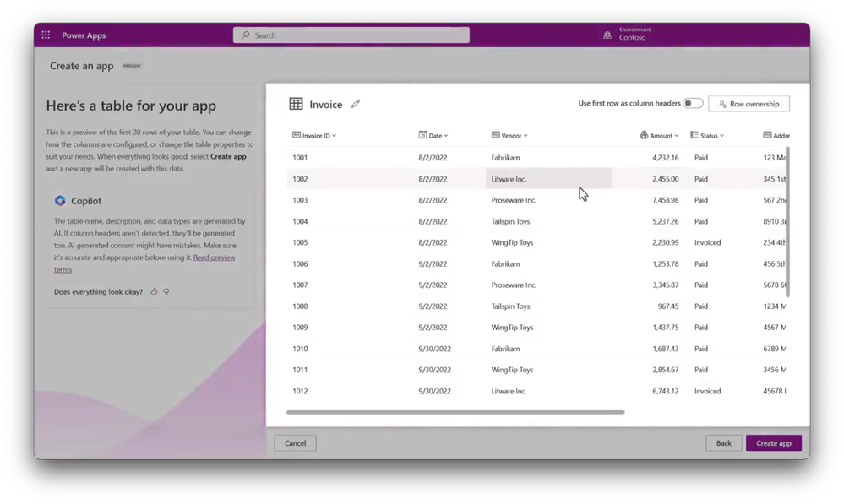Go Back to the previous step
The width and height of the screenshot is (844, 504).
coord(723,443)
